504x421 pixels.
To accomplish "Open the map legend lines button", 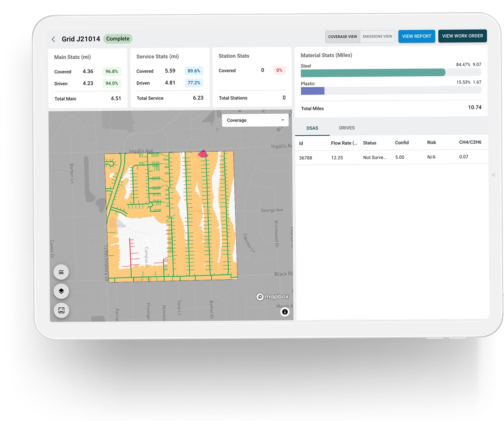I will click(x=61, y=272).
